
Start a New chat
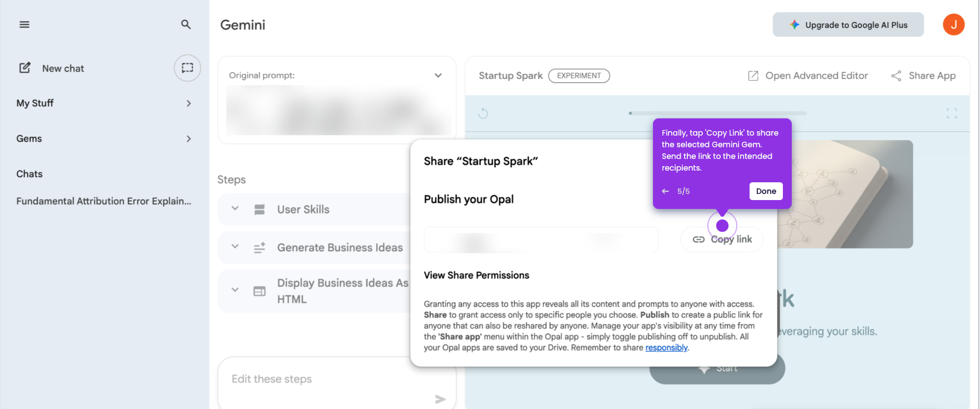tap(52, 68)
